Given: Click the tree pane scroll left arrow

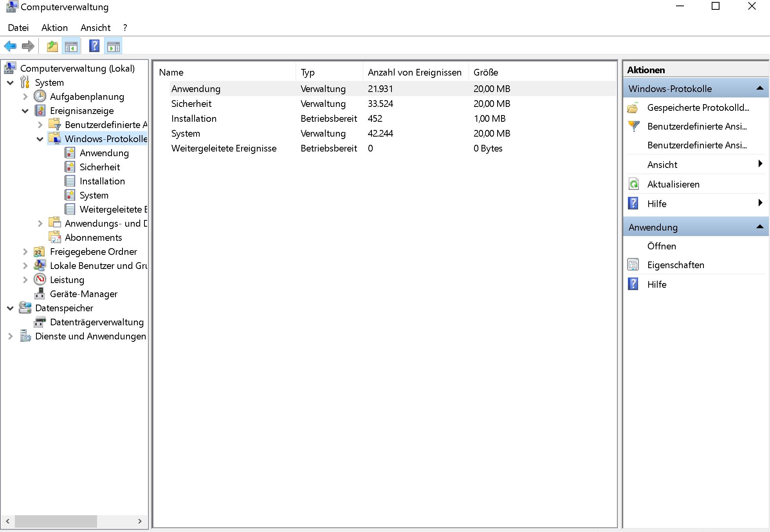Looking at the screenshot, I should click(7, 521).
